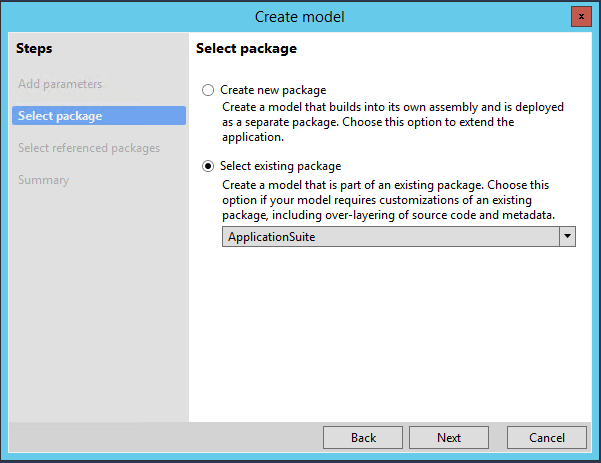Click the 'Select existing package' option label

[x=281, y=167]
